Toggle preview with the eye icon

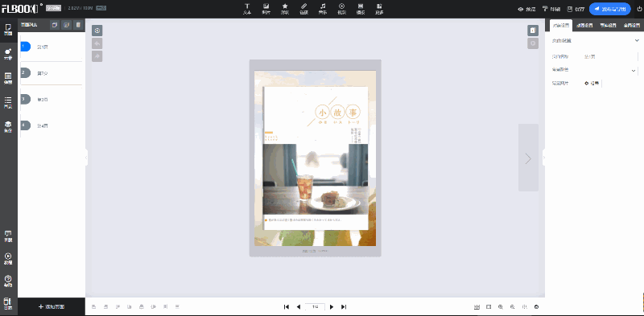(526, 9)
